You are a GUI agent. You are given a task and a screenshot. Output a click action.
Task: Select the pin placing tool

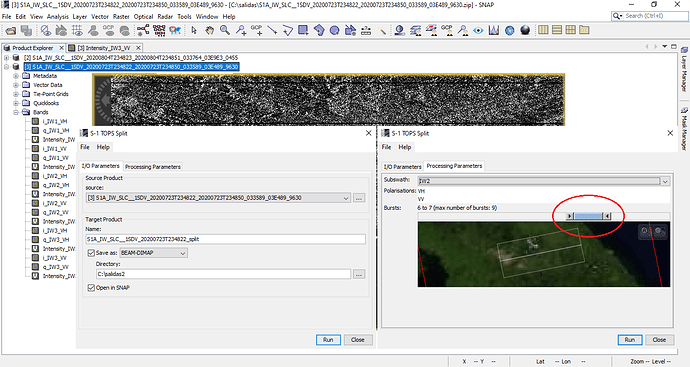pos(241,30)
